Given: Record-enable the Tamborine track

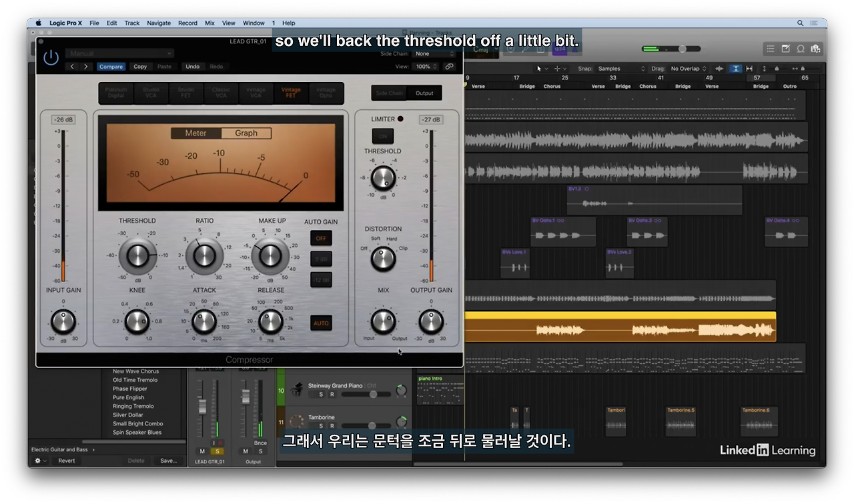Looking at the screenshot, I should tap(332, 426).
